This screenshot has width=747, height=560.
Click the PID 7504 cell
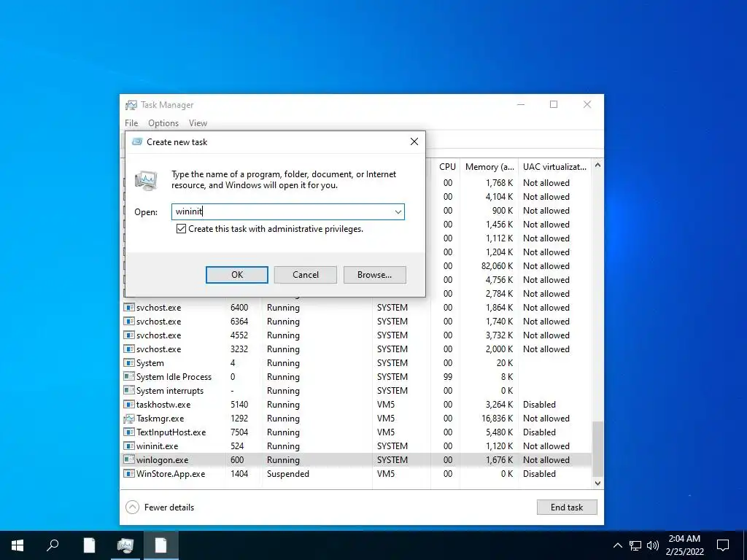tap(239, 432)
